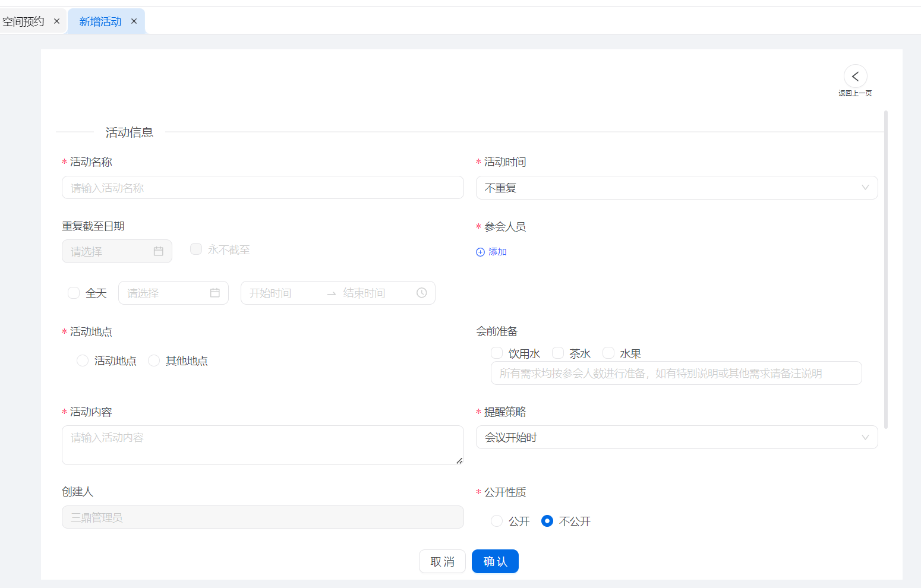Enable the 全天 all-day checkbox
This screenshot has height=588, width=921.
(x=74, y=293)
